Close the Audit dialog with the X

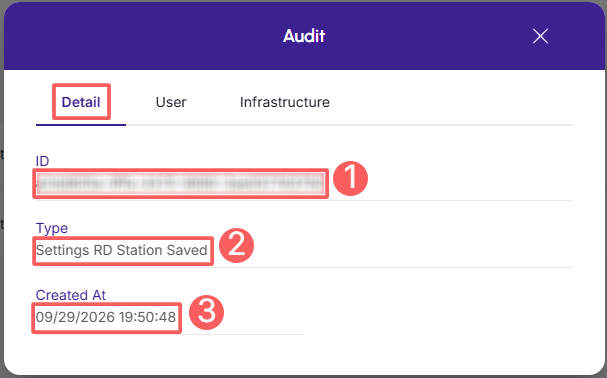click(x=540, y=36)
